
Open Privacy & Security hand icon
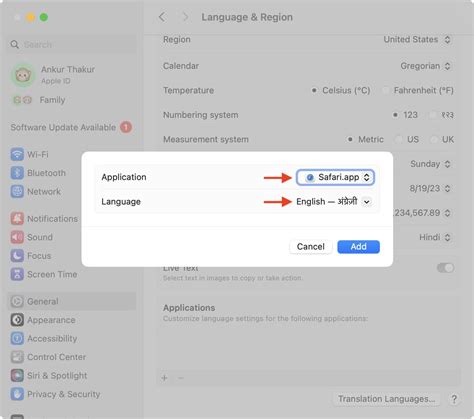tap(17, 394)
